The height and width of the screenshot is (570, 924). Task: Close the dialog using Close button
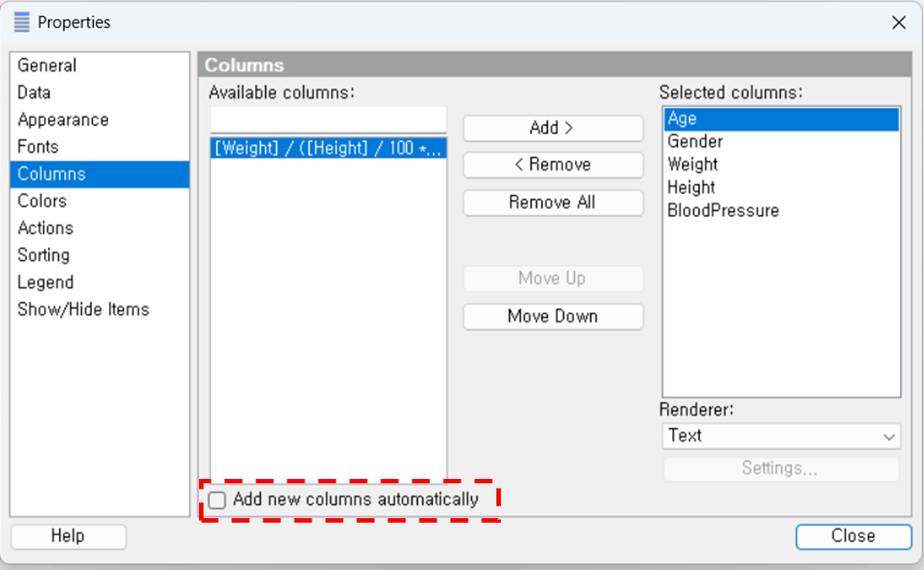(853, 536)
